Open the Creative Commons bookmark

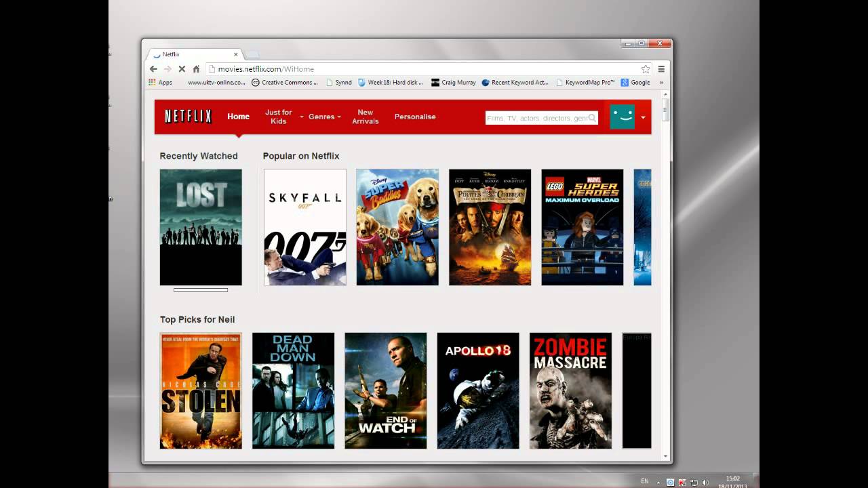(x=285, y=83)
